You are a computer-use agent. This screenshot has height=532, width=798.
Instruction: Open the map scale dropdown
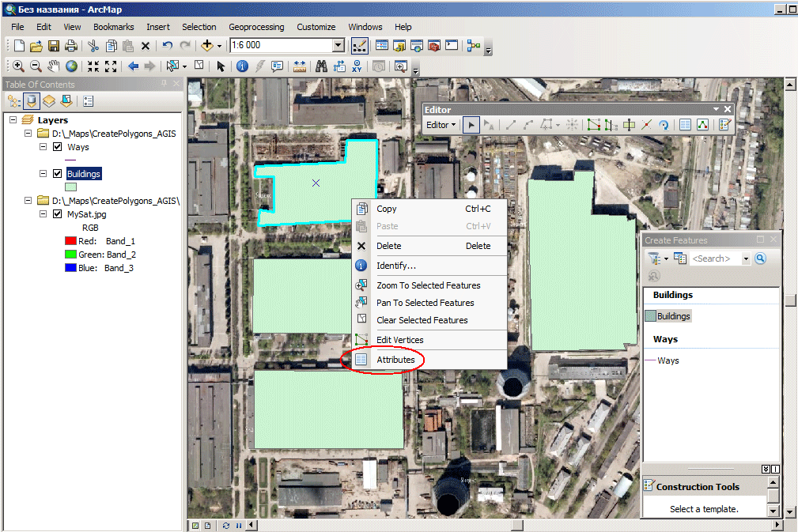pos(338,45)
